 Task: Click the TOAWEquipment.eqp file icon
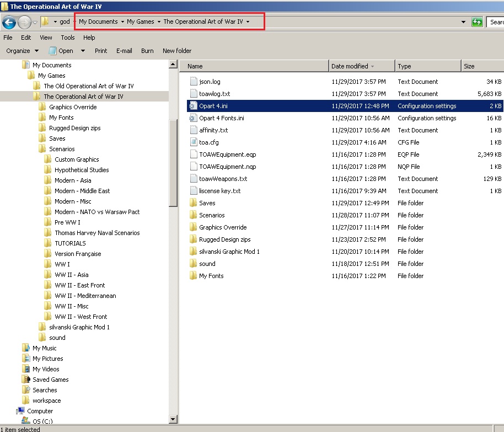tap(194, 154)
